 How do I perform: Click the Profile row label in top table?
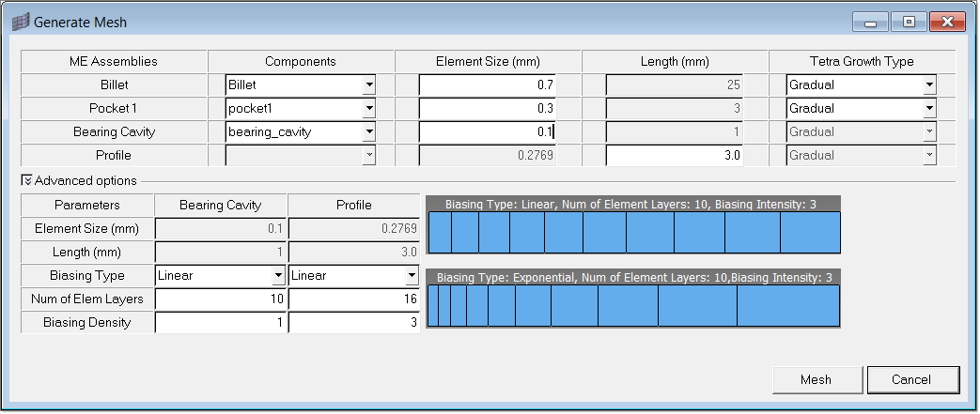point(114,156)
